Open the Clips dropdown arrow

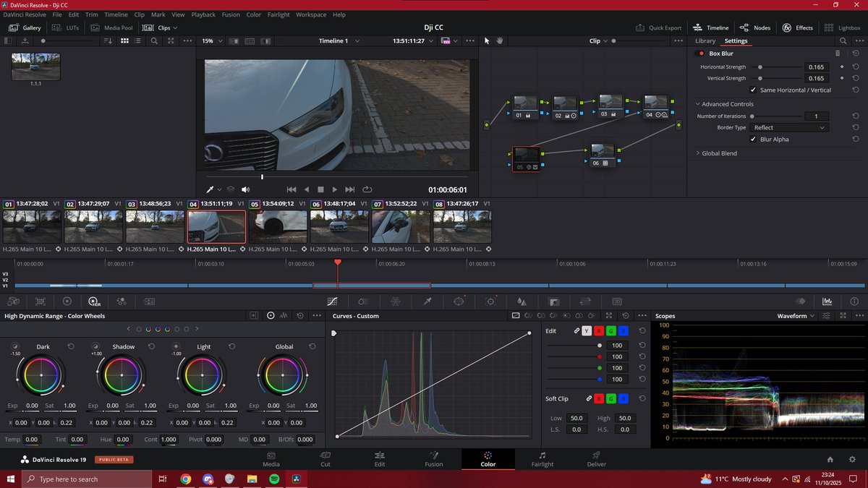(x=174, y=27)
